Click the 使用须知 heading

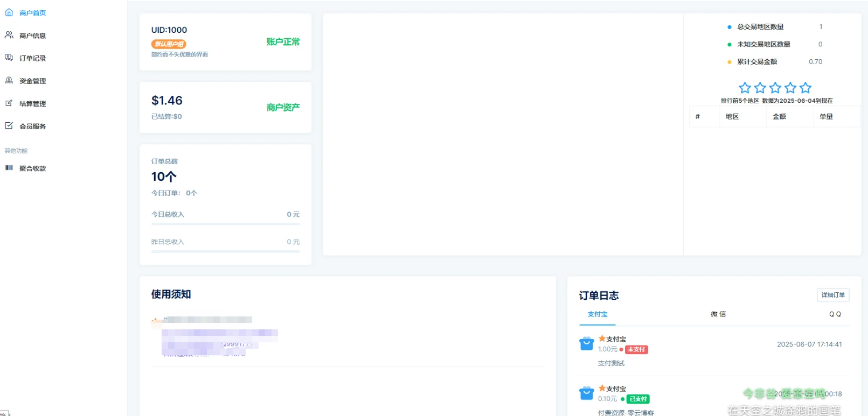pyautogui.click(x=171, y=294)
